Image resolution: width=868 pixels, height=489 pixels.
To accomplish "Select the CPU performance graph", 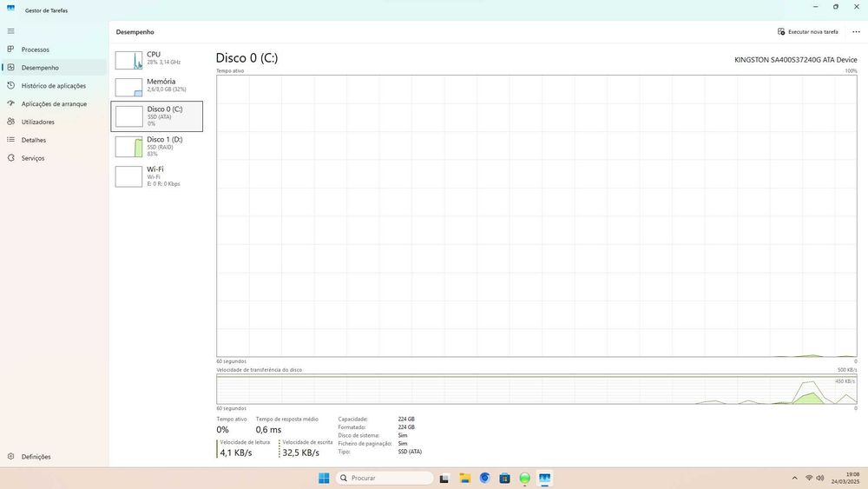I will point(156,59).
